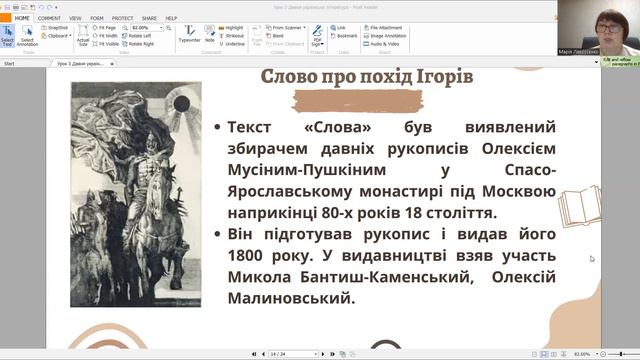Image resolution: width=640 pixels, height=360 pixels.
Task: Click the Undo arrow in quick access toolbar
Action: pyautogui.click(x=41, y=7)
